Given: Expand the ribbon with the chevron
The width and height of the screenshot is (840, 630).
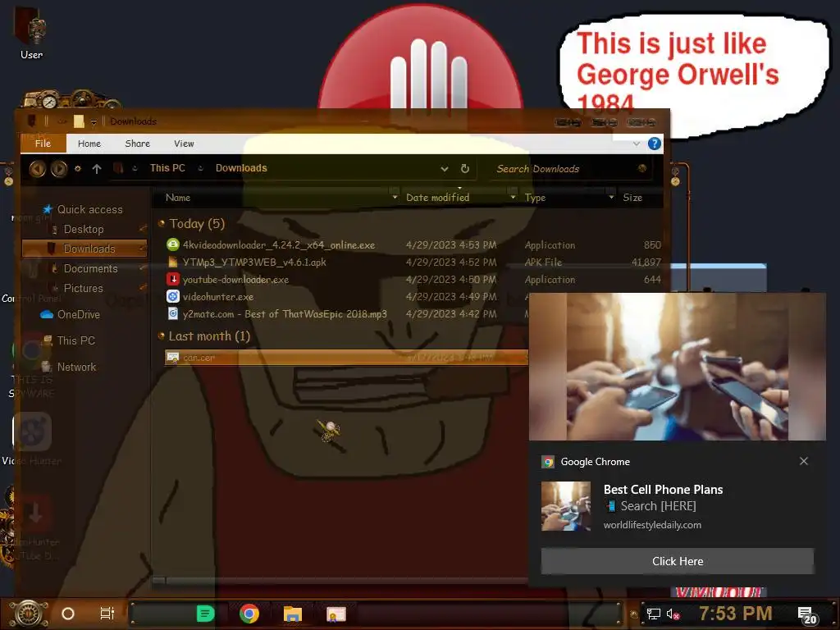Looking at the screenshot, I should click(637, 144).
